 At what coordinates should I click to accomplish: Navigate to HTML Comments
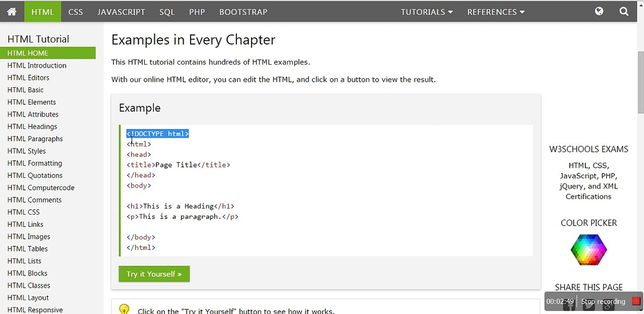click(34, 200)
